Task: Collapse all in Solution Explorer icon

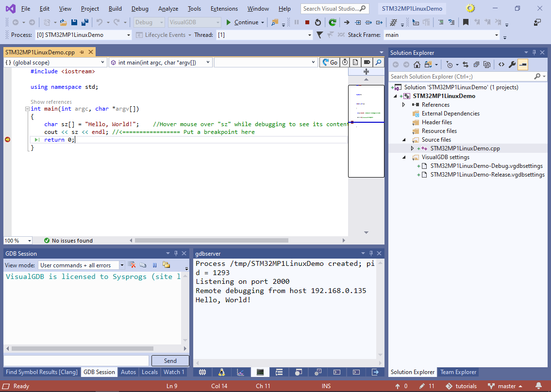Action: (x=476, y=65)
